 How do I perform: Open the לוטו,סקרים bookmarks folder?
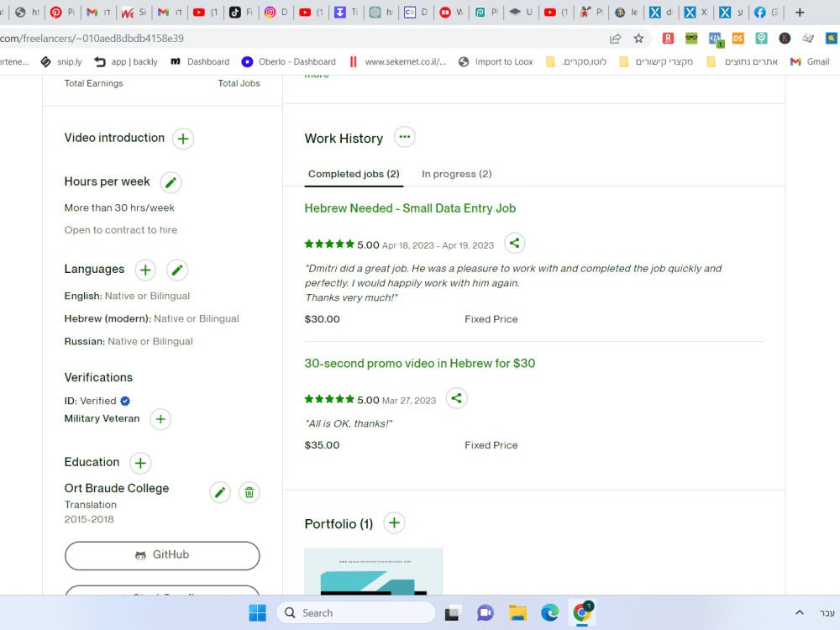(x=576, y=61)
